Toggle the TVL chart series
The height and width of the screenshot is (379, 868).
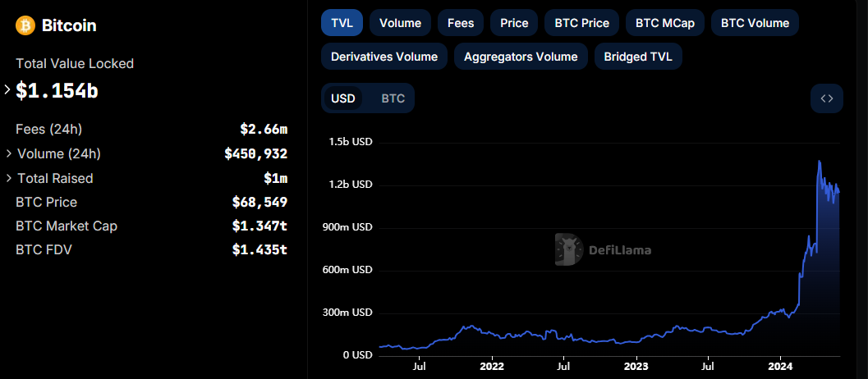[x=342, y=23]
